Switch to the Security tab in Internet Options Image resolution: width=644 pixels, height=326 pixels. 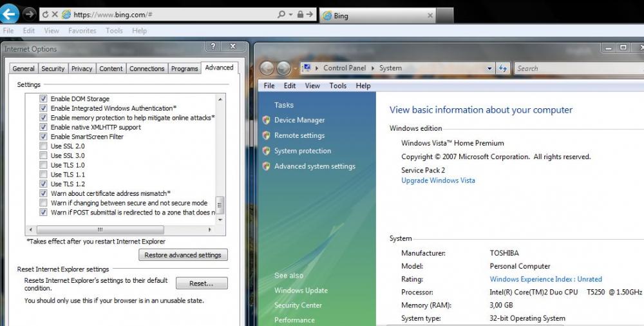click(53, 69)
